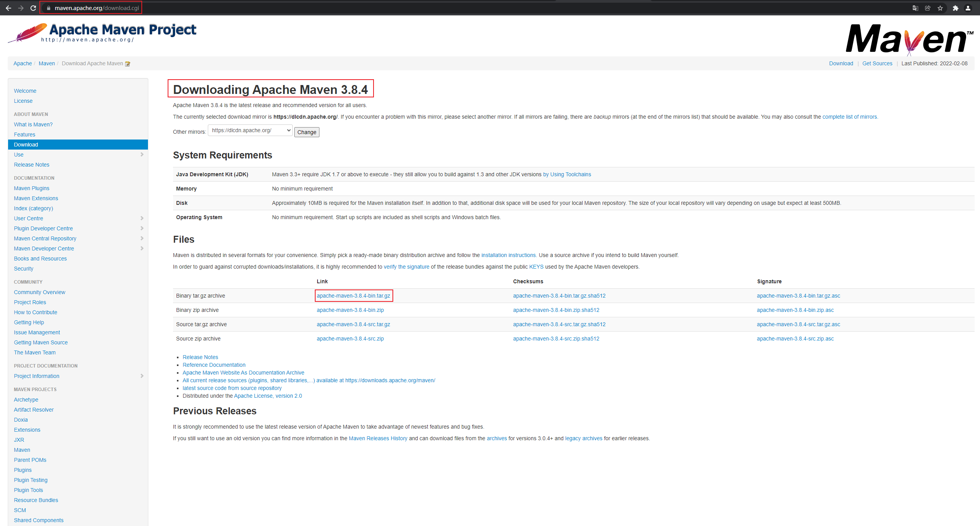Image resolution: width=980 pixels, height=526 pixels.
Task: Click the browser back arrow
Action: point(8,8)
